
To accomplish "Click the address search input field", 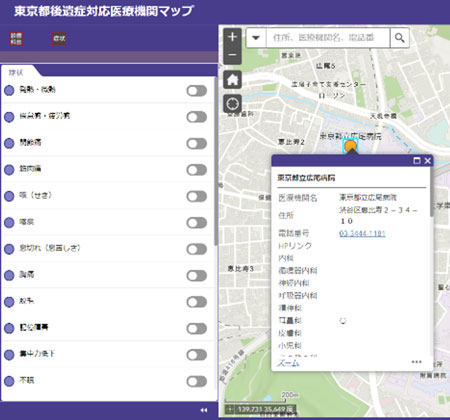I will pyautogui.click(x=328, y=38).
